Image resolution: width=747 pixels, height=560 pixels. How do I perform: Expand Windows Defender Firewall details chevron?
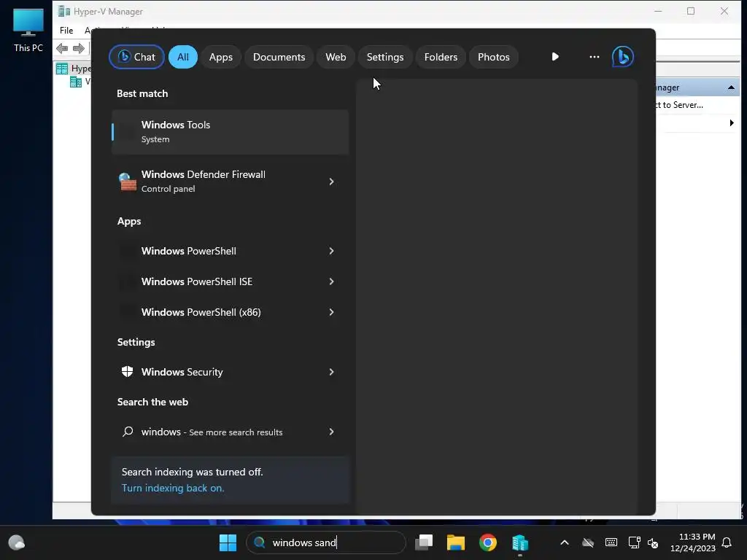pyautogui.click(x=331, y=182)
